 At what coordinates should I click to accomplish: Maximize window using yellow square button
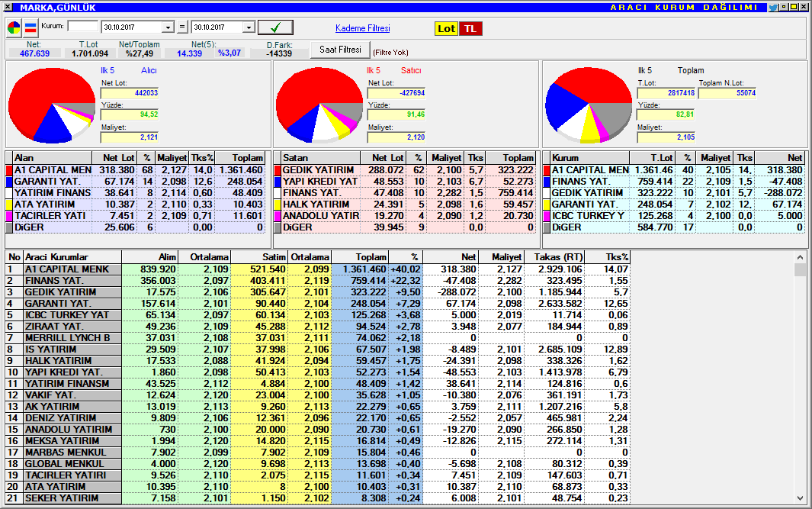click(794, 7)
